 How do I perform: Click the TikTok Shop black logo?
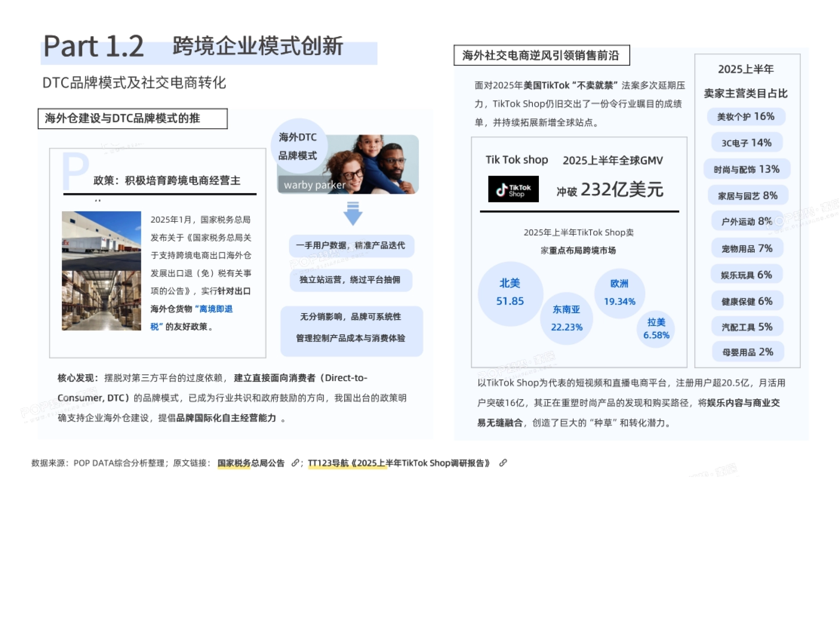coord(513,189)
